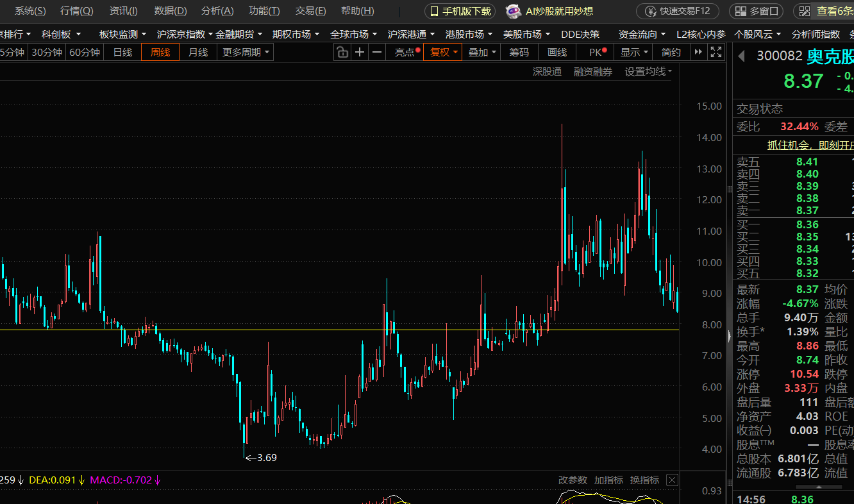Switch to the 60分钟 period tab

point(85,53)
